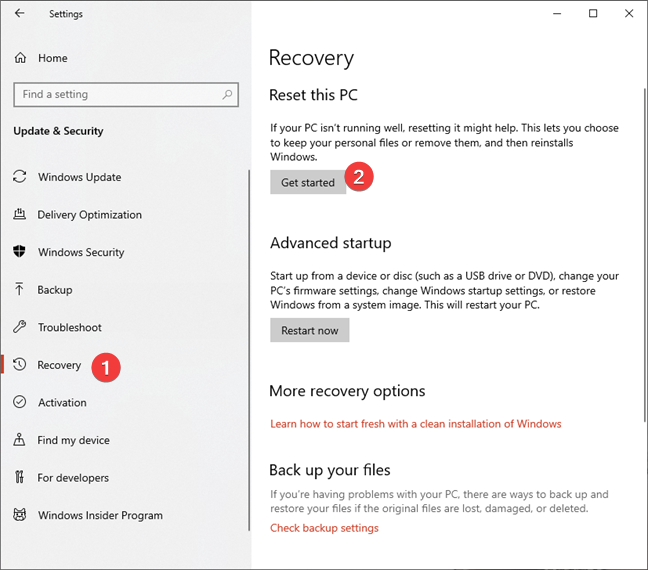Click the Windows Insider Program cat icon
Image resolution: width=648 pixels, height=570 pixels.
[x=19, y=515]
